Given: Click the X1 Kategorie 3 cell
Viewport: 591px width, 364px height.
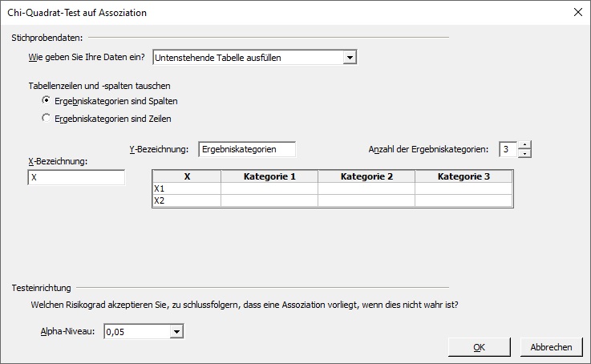Looking at the screenshot, I should [x=463, y=188].
